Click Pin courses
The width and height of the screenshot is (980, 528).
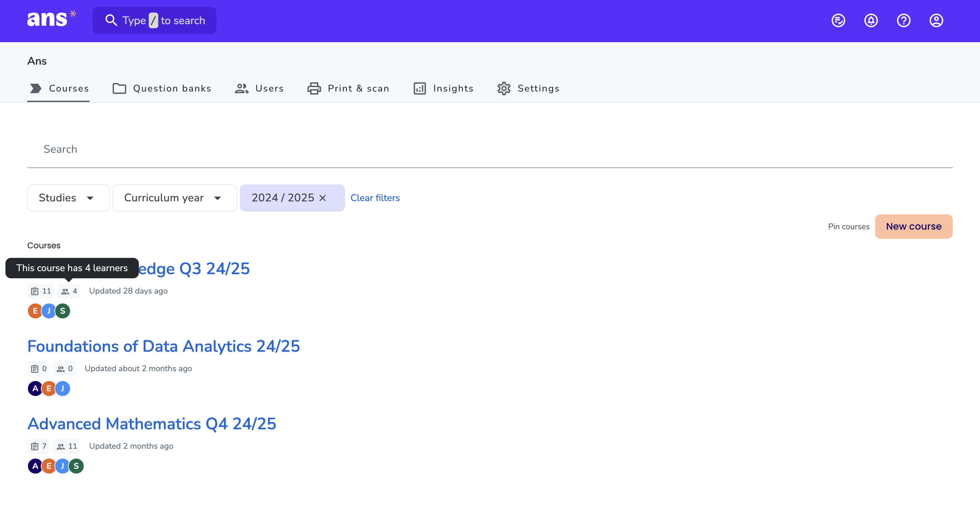pos(848,226)
